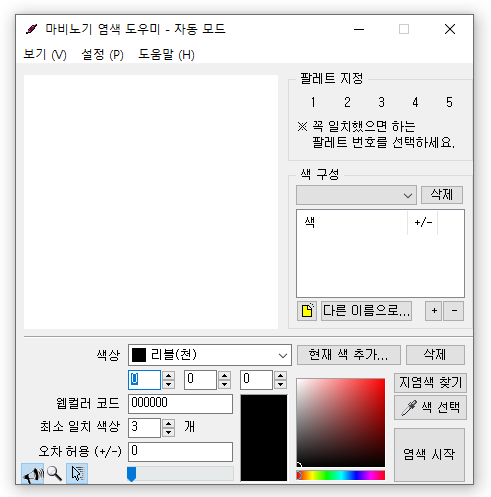491x497 pixels.
Task: Click 삭제 button next to 색 구성 dropdown
Action: (x=442, y=195)
